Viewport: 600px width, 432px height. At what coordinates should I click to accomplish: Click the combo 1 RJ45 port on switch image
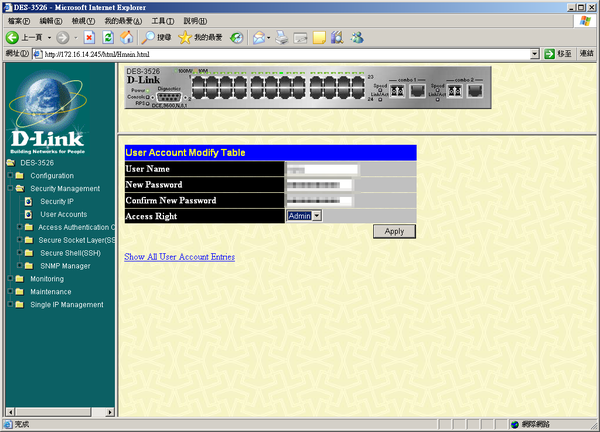[417, 91]
